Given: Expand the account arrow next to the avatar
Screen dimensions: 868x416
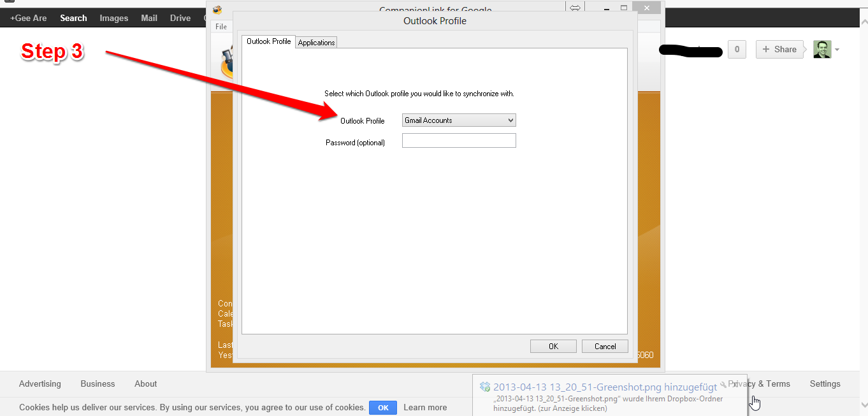Looking at the screenshot, I should click(x=837, y=50).
